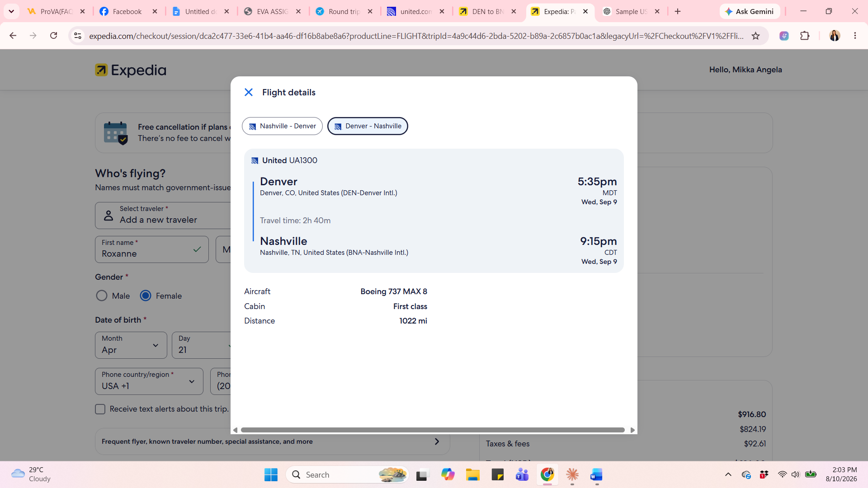868x488 pixels.
Task: Open the browser Extensions menu
Action: coord(805,36)
